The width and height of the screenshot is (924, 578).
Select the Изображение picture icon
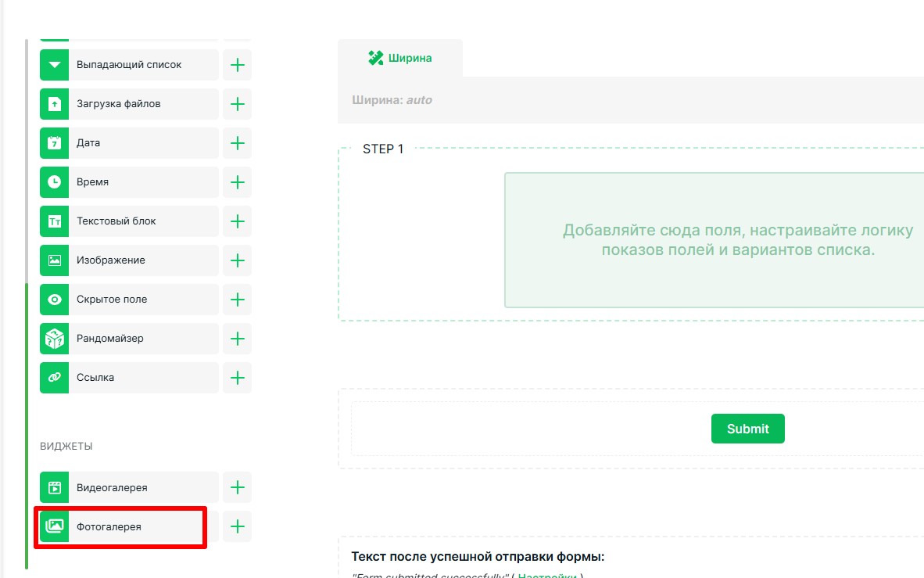pos(55,260)
